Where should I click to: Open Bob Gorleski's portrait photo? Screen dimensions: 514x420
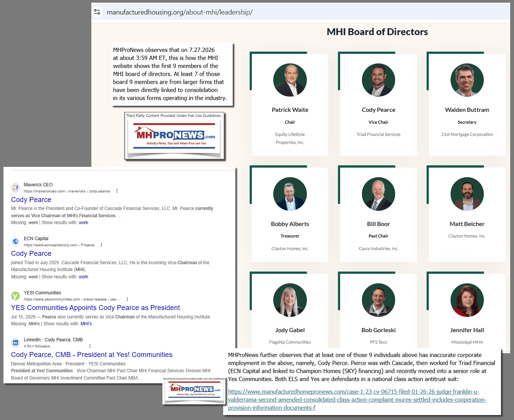378,300
